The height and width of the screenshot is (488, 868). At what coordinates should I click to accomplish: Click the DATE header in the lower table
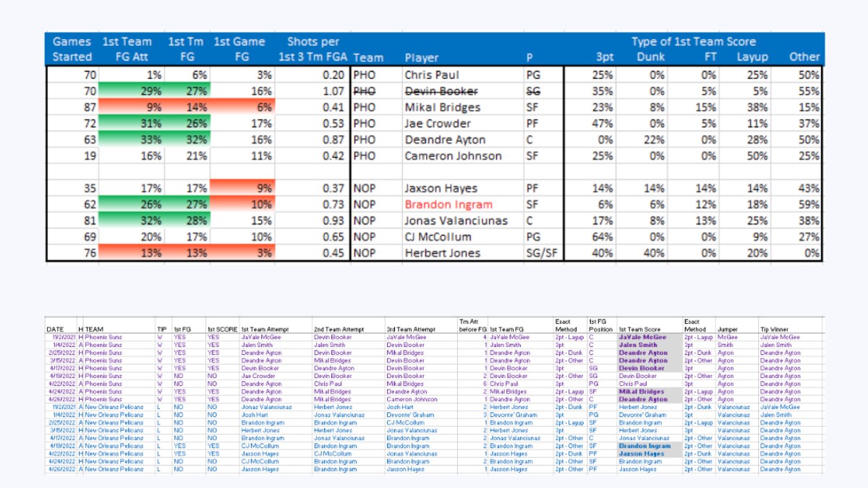click(56, 329)
